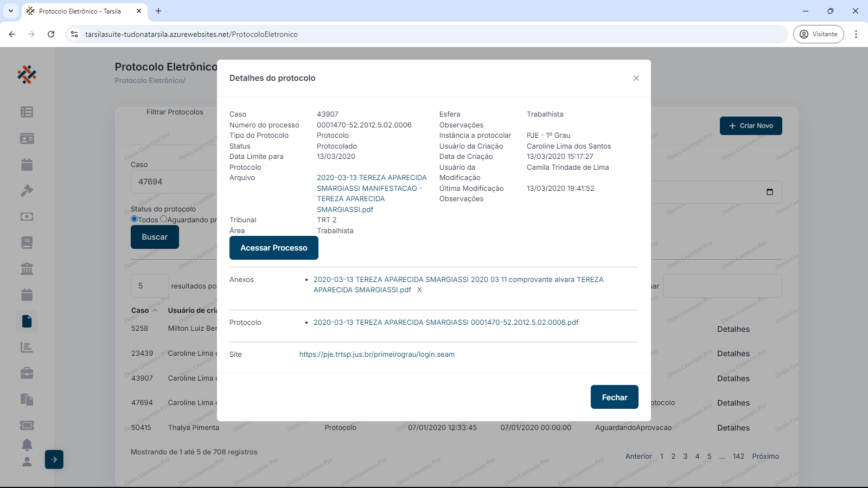Sort table by the Caso column header
This screenshot has width=868, height=488.
[140, 311]
